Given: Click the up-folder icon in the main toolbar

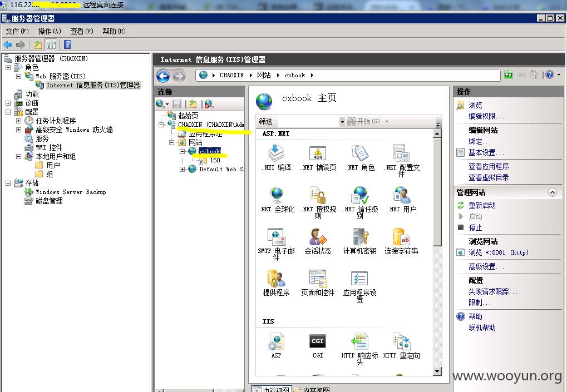Looking at the screenshot, I should (38, 44).
